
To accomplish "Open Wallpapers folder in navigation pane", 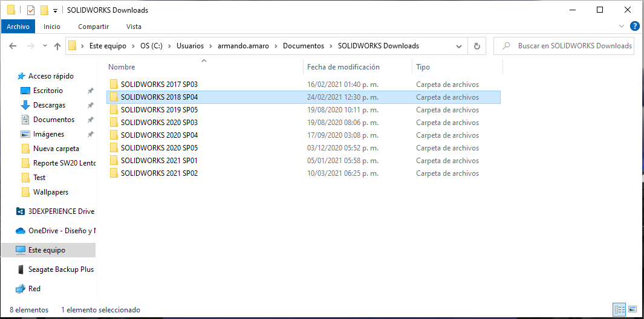I will click(51, 192).
